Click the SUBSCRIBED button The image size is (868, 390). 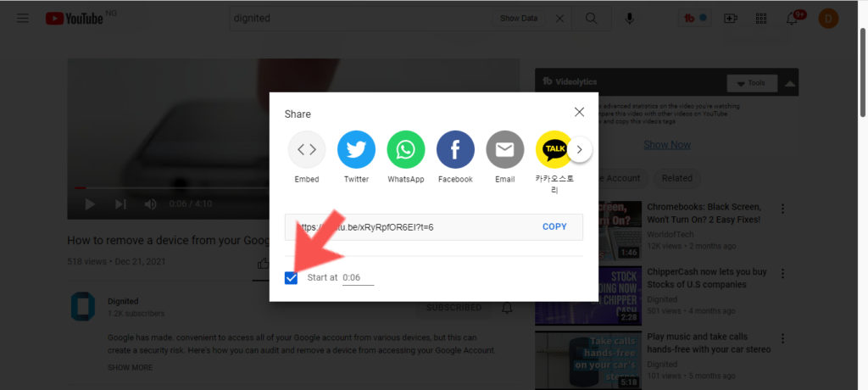tap(453, 308)
